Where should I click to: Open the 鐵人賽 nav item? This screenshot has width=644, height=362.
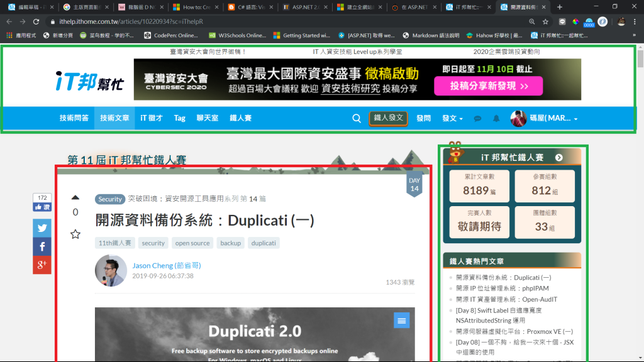[241, 118]
